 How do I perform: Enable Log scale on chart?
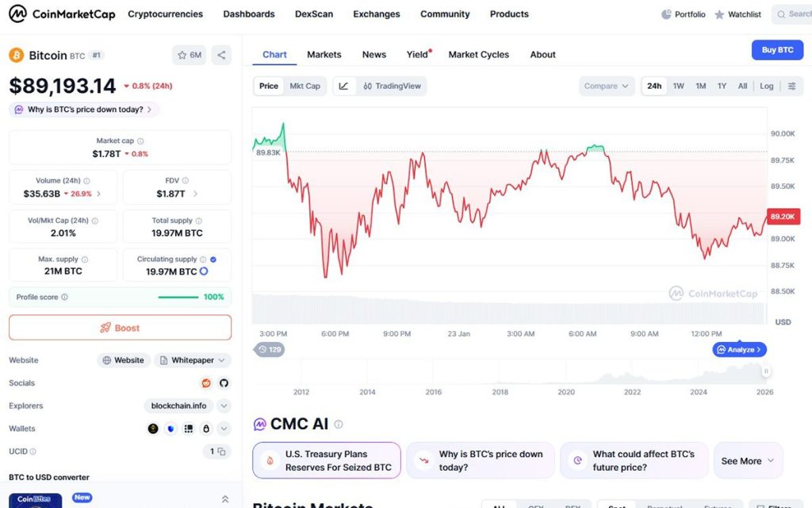(766, 87)
